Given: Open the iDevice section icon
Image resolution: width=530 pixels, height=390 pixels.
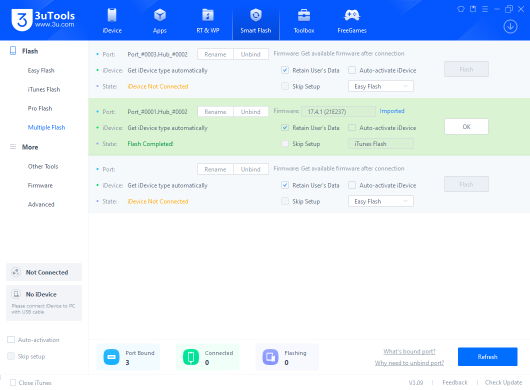Looking at the screenshot, I should tap(112, 16).
